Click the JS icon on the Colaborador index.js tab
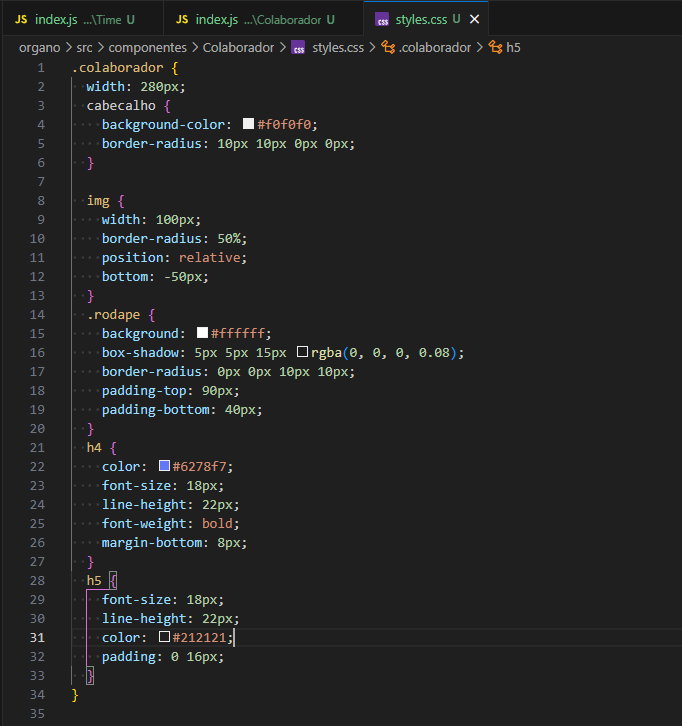The image size is (682, 726). tap(182, 20)
